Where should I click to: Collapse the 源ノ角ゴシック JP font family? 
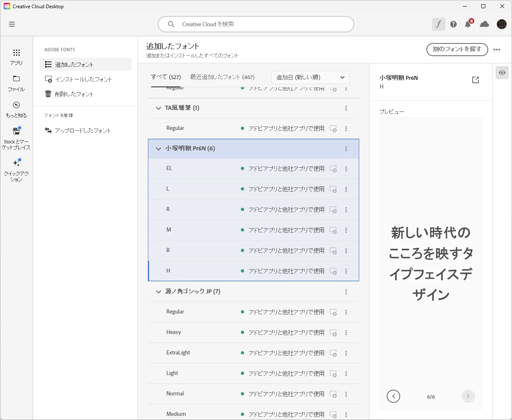pos(159,292)
